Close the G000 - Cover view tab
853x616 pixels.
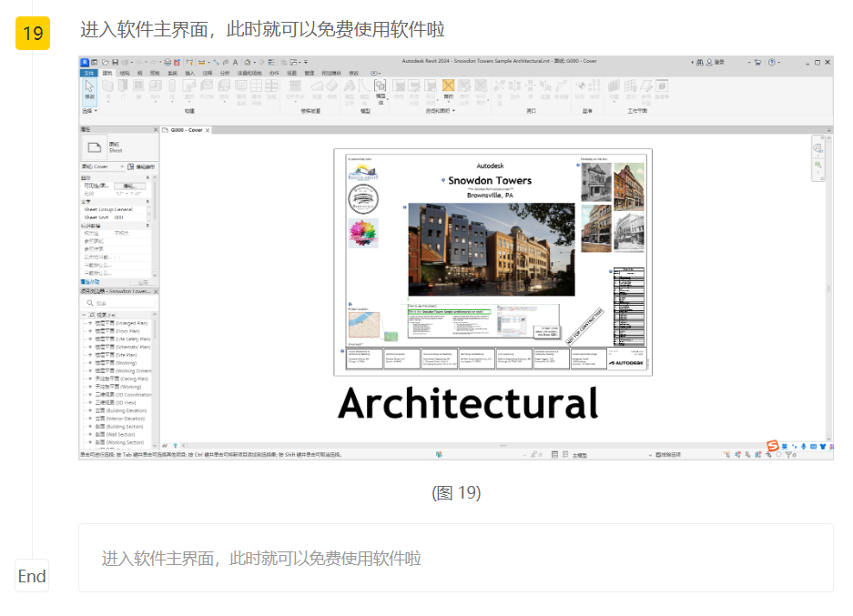(x=208, y=131)
